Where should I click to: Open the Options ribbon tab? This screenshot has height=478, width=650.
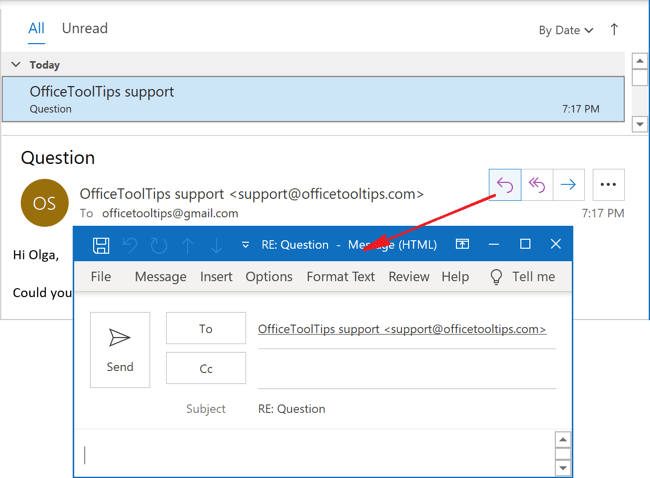pos(269,277)
